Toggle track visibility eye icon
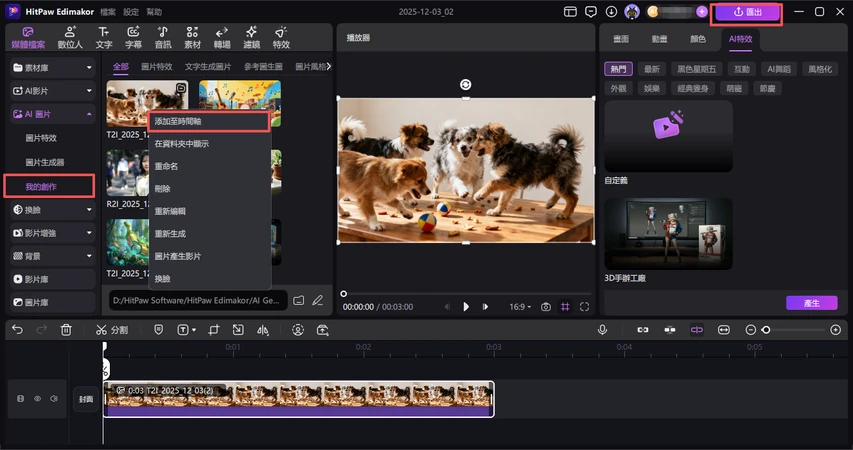Image resolution: width=853 pixels, height=450 pixels. point(38,398)
